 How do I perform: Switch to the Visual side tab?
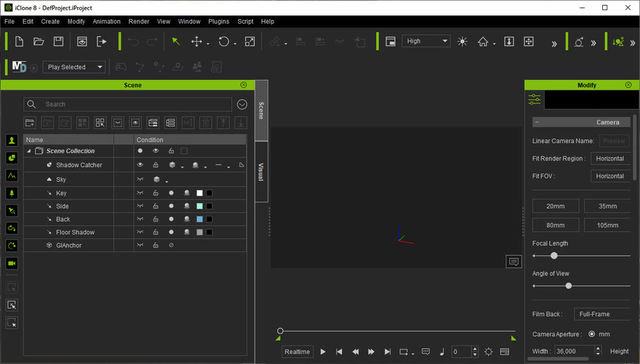click(261, 172)
